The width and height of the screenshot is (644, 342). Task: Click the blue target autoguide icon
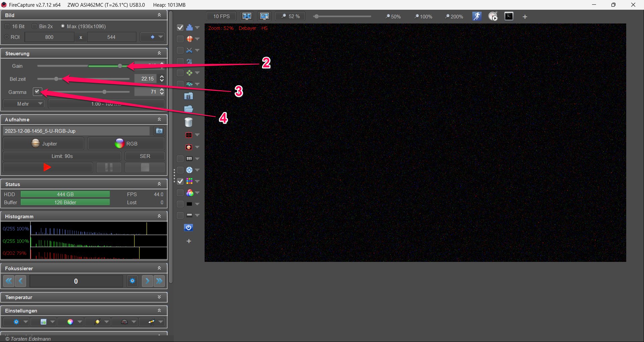coord(190,170)
